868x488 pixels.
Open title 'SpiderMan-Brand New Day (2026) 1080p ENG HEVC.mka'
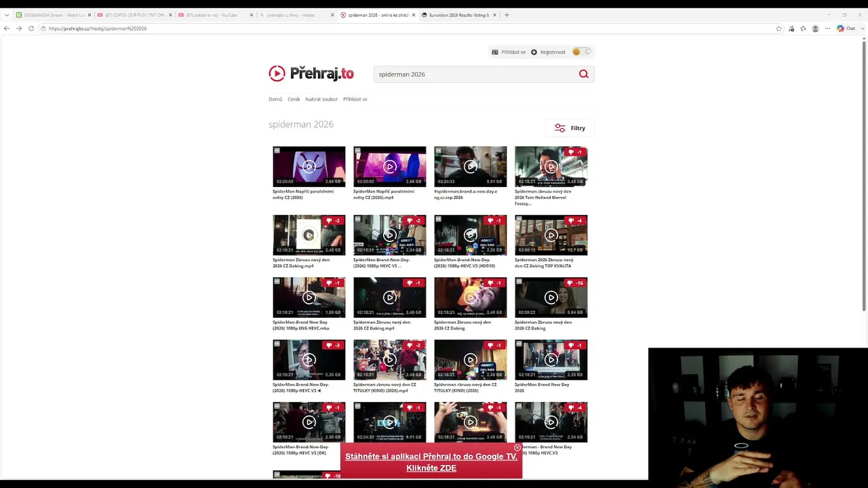300,325
